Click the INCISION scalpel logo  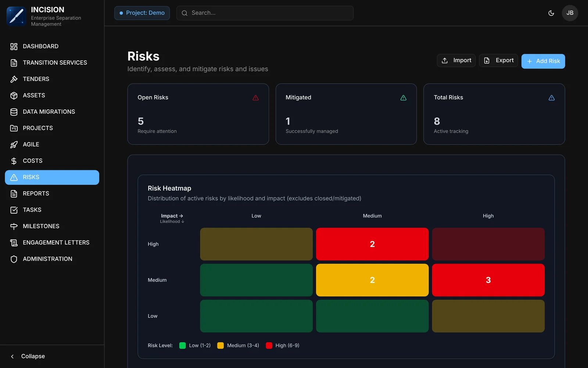pyautogui.click(x=16, y=16)
